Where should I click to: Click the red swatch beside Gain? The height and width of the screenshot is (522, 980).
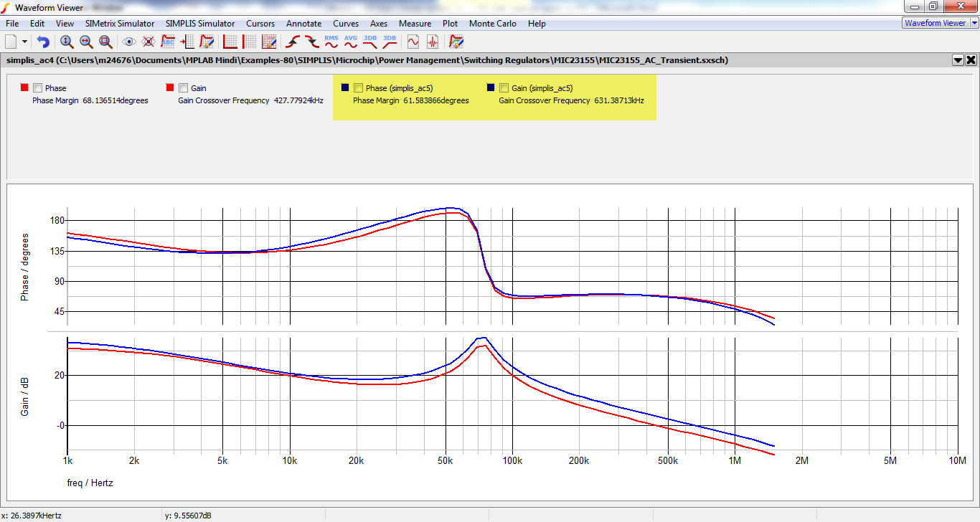[170, 87]
